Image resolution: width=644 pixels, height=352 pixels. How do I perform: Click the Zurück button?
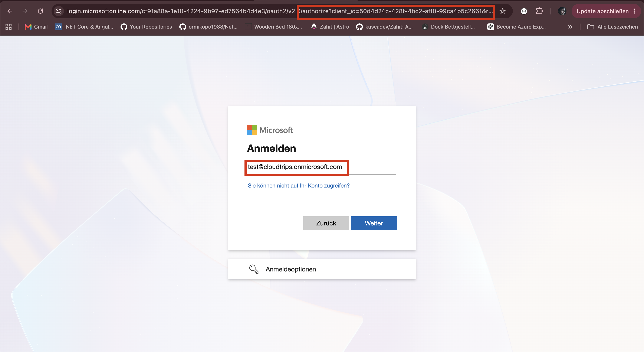click(x=326, y=223)
